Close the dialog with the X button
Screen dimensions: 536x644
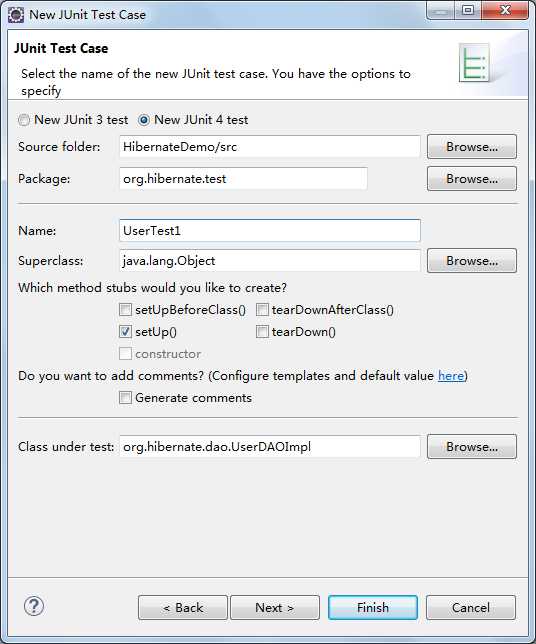point(505,10)
